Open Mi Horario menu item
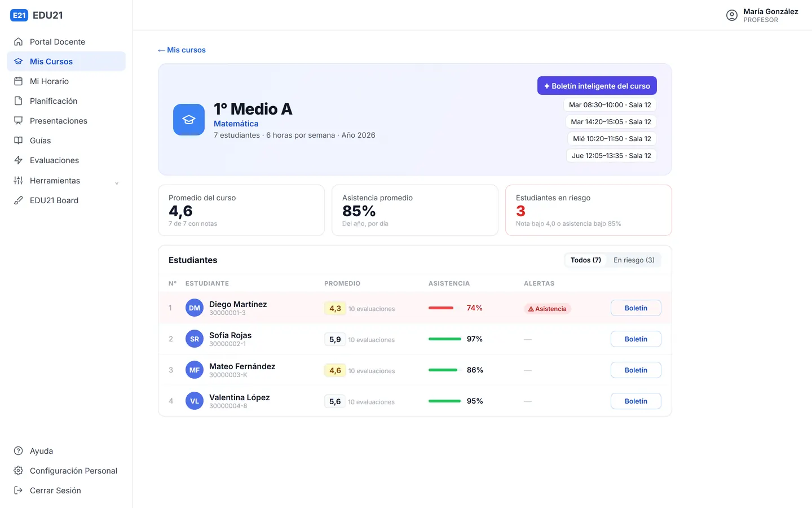This screenshot has height=508, width=812. [66, 81]
